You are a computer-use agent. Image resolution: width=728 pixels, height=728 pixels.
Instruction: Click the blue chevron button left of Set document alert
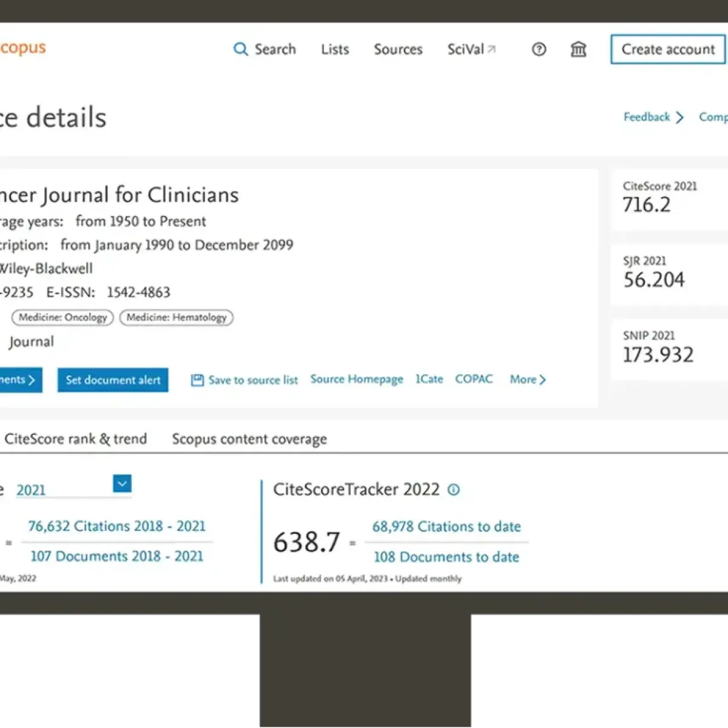click(x=21, y=380)
